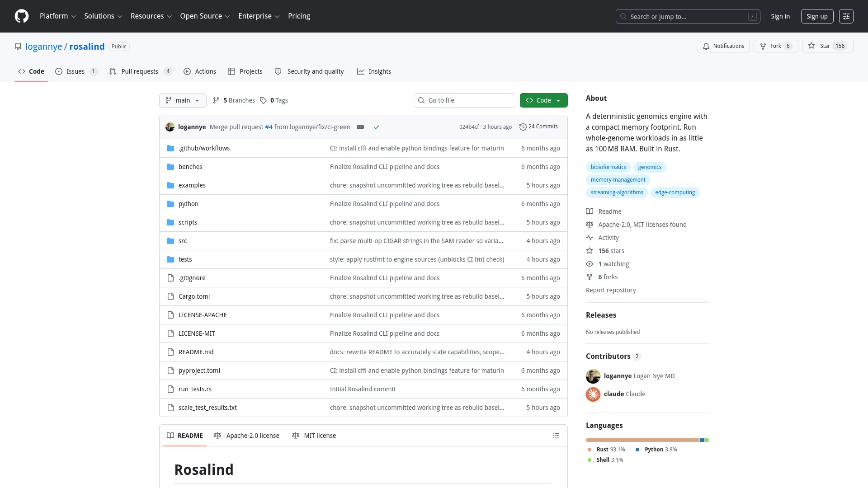
Task: Click the Sign in link
Action: point(780,16)
